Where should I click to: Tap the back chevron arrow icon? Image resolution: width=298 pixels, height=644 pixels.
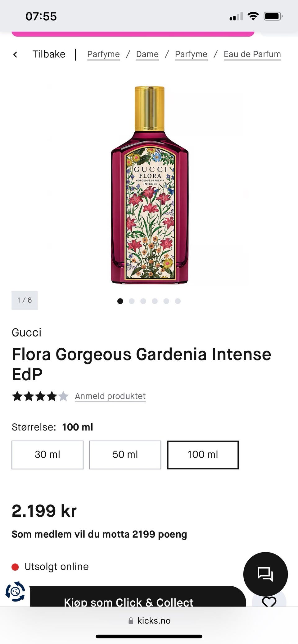tap(15, 55)
